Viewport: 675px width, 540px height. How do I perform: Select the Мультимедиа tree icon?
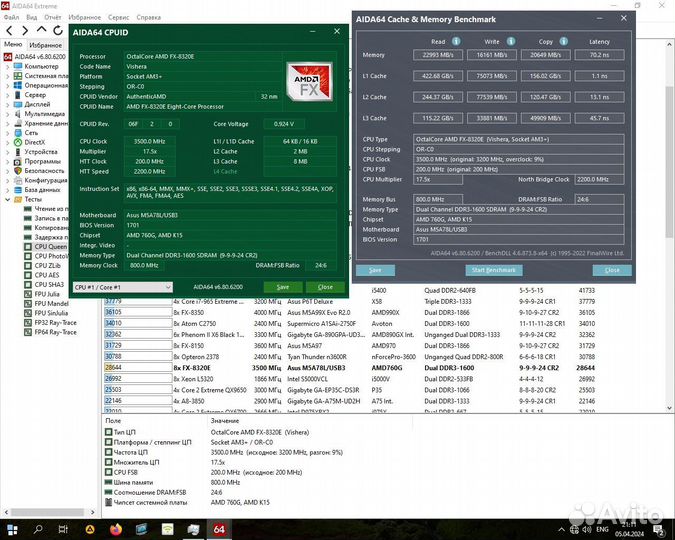tap(18, 114)
